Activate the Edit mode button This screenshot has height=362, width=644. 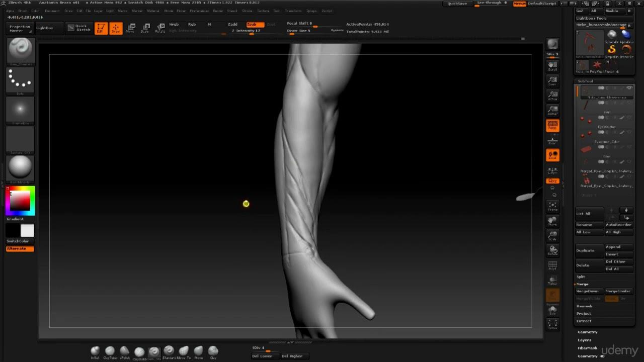[x=101, y=28]
